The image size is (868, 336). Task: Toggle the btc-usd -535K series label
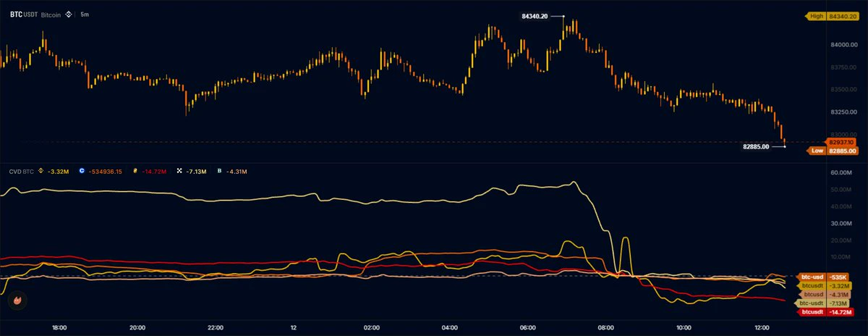click(828, 277)
